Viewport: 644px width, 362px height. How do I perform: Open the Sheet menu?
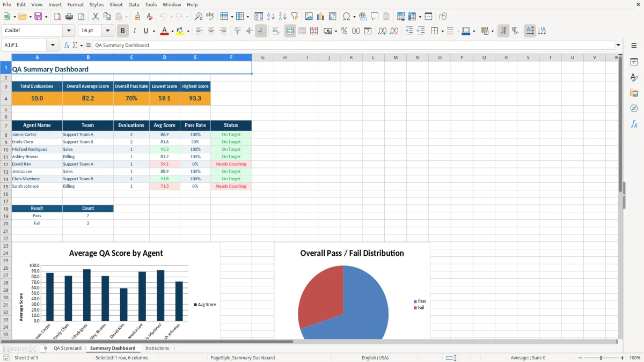click(x=116, y=4)
